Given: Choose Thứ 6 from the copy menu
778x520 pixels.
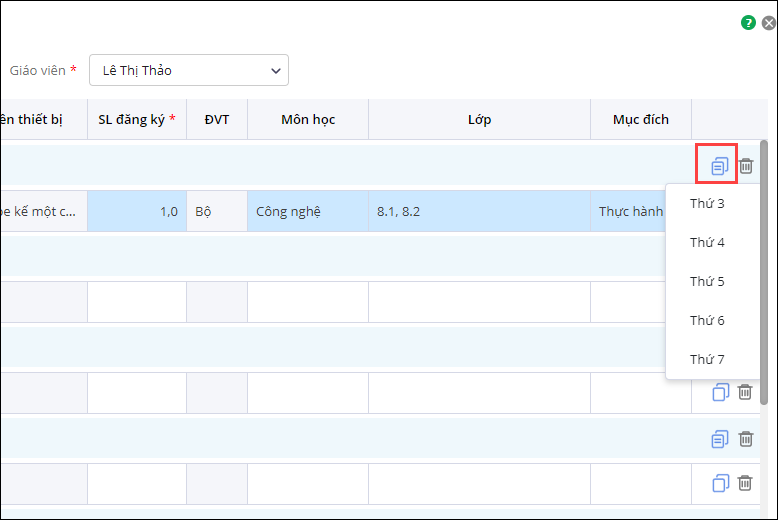Looking at the screenshot, I should pyautogui.click(x=707, y=321).
